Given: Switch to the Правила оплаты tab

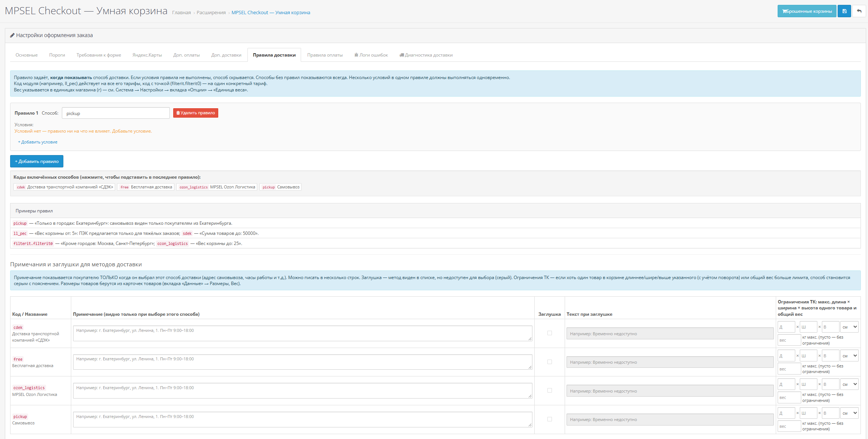Looking at the screenshot, I should click(325, 55).
